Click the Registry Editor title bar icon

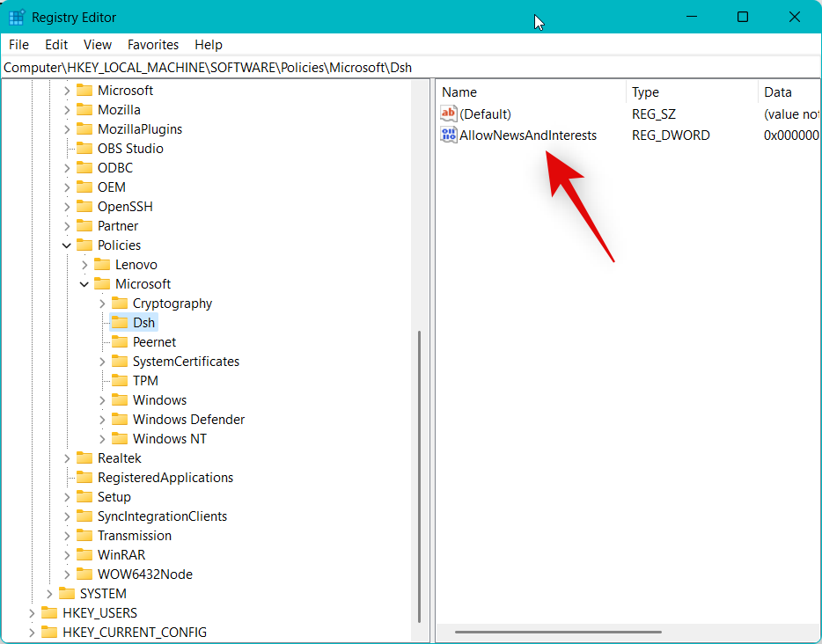14,17
